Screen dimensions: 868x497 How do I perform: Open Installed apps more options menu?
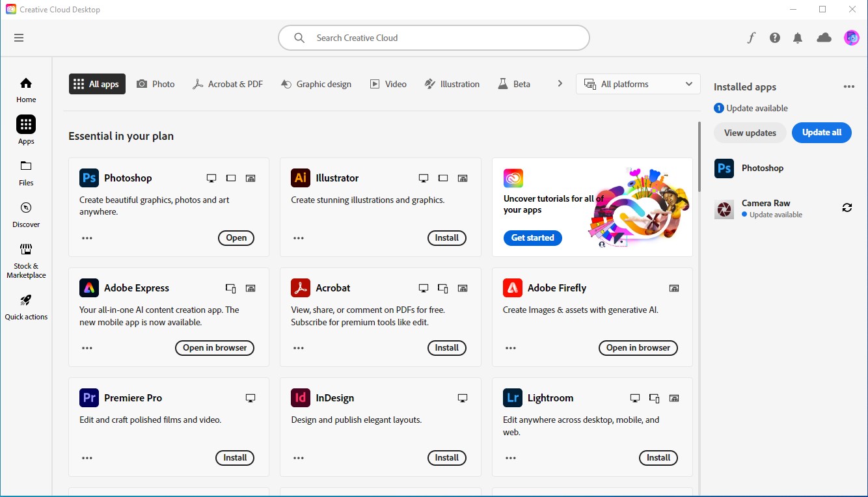tap(849, 87)
